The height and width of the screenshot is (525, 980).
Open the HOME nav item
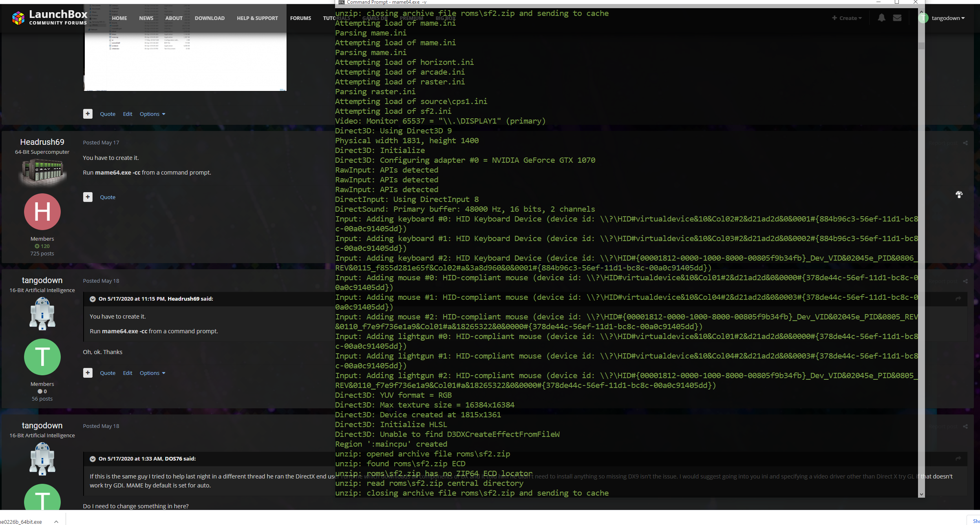pos(119,18)
